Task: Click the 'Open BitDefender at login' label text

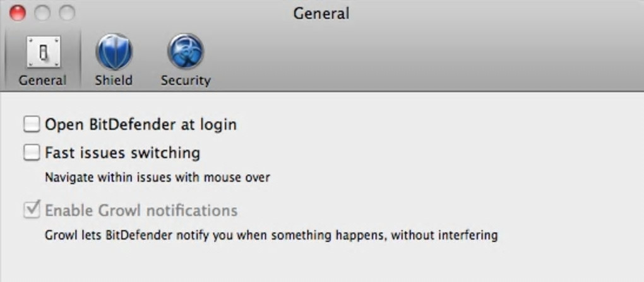Action: click(140, 125)
